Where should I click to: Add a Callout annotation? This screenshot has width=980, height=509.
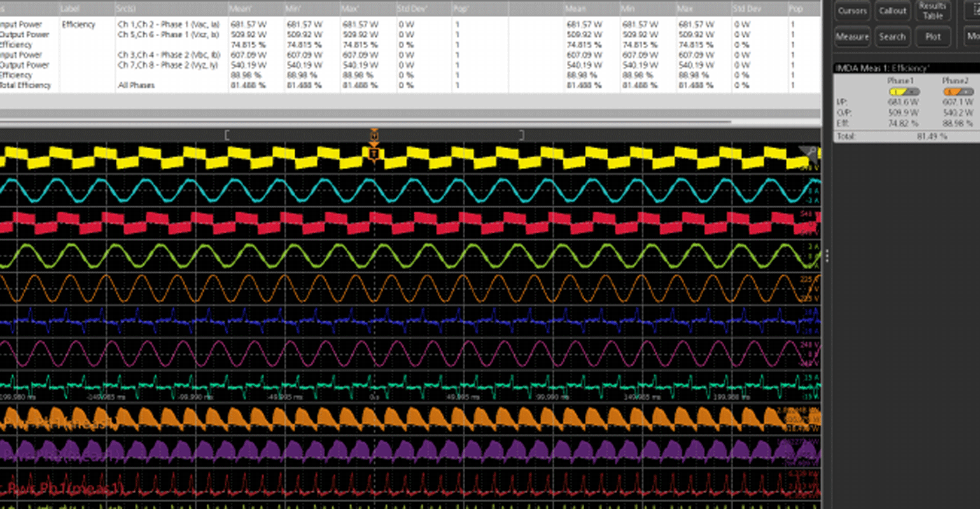tap(892, 11)
